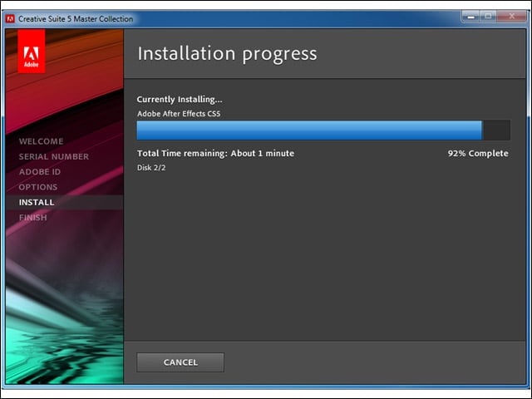Minimize the installer window
532x399 pixels.
pyautogui.click(x=470, y=17)
